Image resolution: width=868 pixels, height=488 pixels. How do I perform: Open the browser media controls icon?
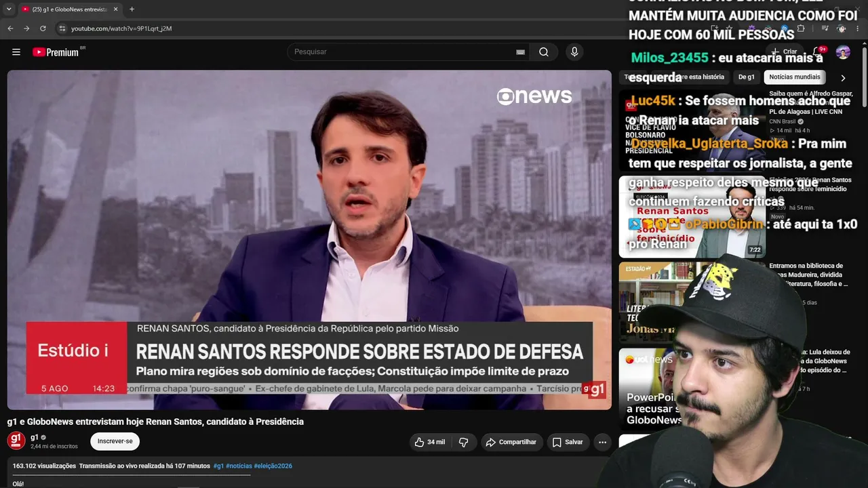tap(825, 28)
